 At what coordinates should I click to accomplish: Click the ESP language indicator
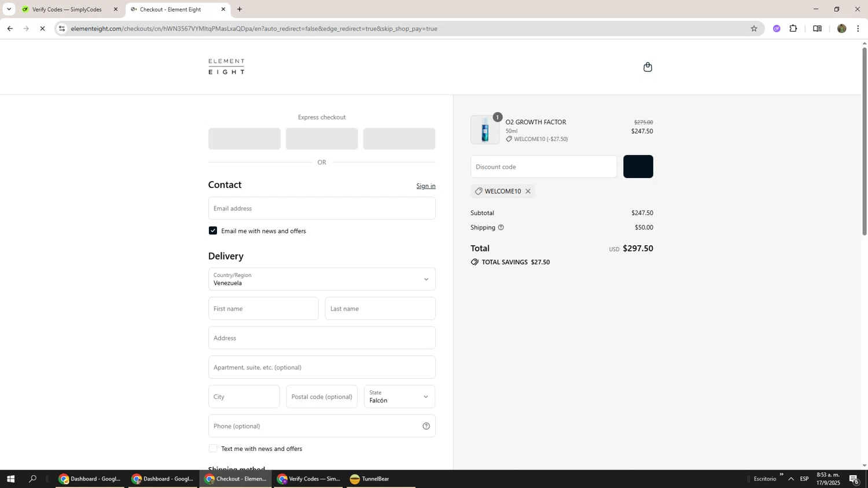804,479
